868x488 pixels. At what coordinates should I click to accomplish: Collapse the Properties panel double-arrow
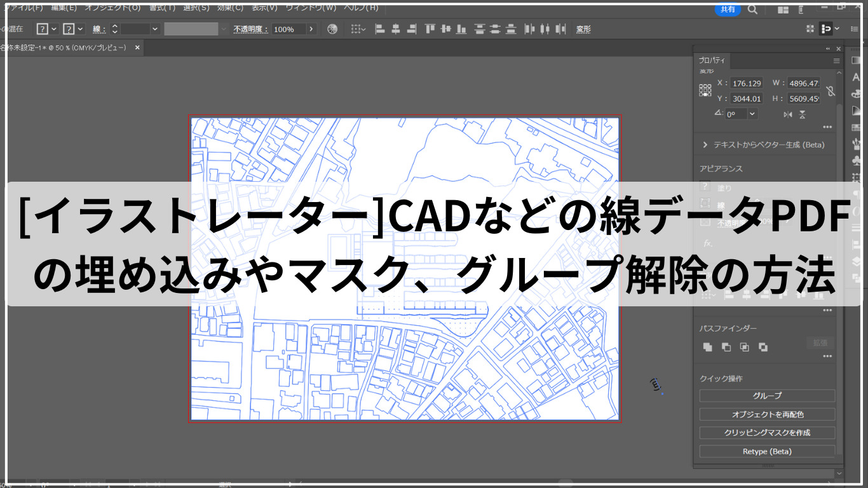click(x=827, y=49)
